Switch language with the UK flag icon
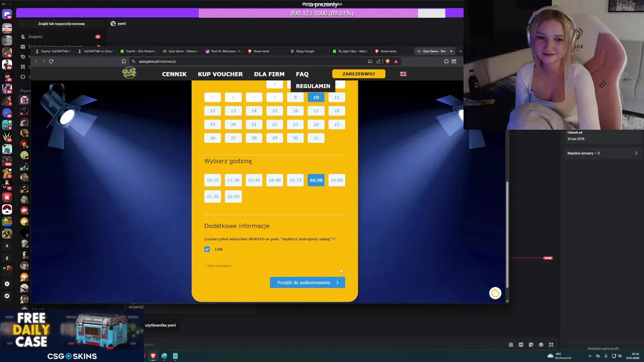 point(403,74)
